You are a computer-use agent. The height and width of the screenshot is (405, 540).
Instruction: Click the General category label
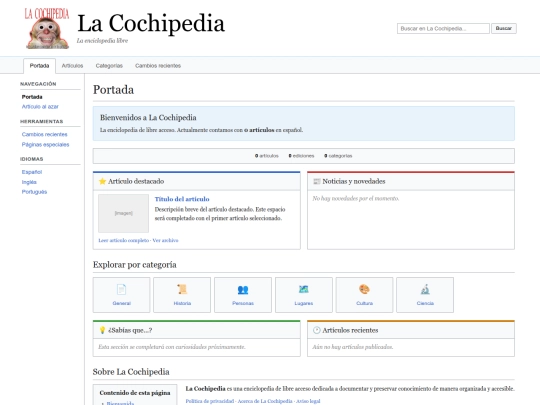[122, 303]
